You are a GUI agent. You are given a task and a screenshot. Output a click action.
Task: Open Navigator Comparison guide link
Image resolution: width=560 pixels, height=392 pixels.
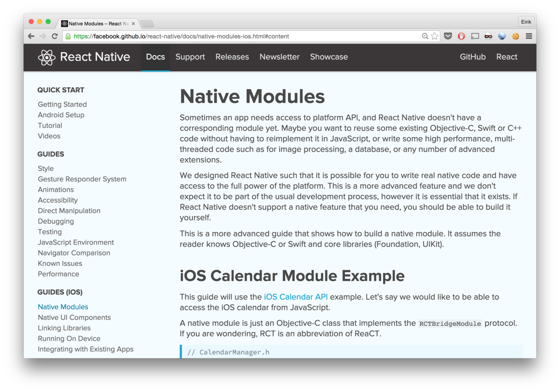pos(74,253)
